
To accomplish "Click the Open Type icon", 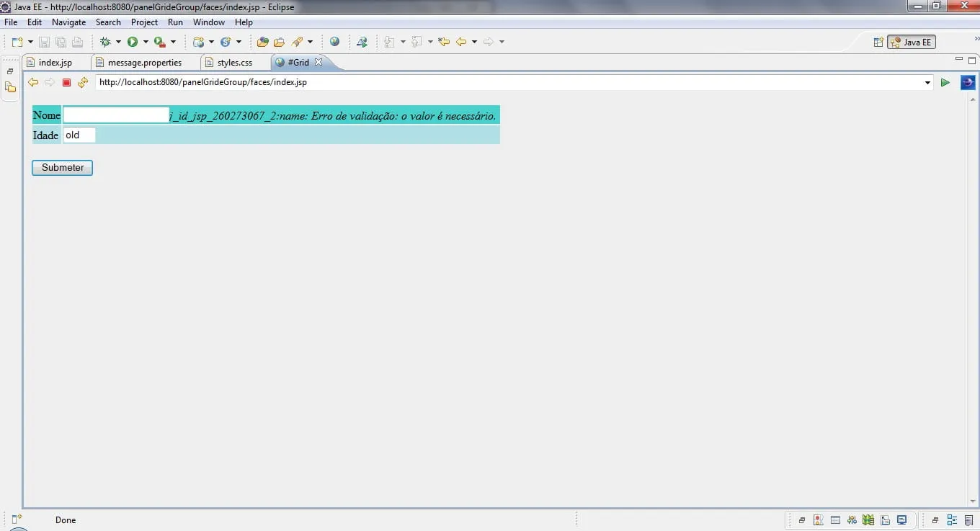I will coord(263,42).
